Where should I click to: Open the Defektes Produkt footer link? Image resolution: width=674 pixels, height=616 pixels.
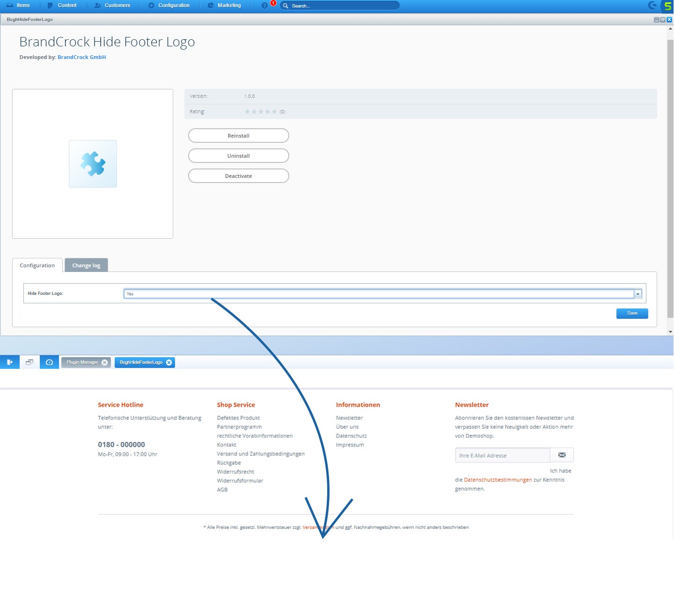238,418
